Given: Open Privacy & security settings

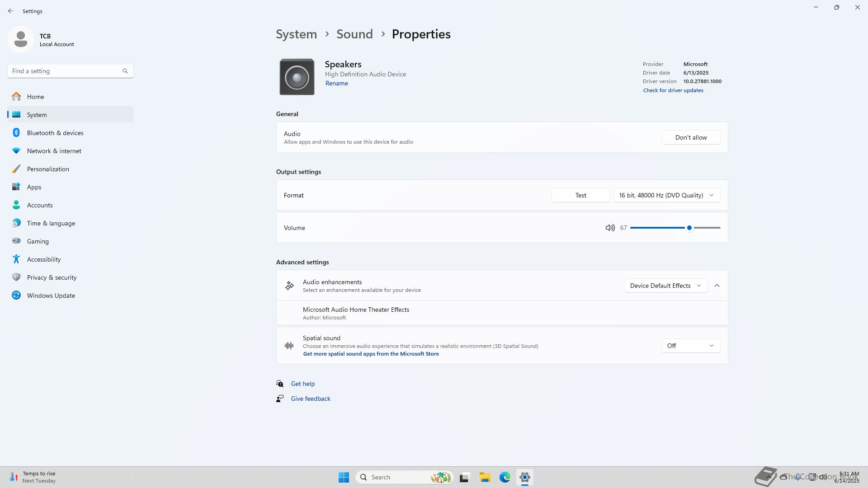Looking at the screenshot, I should (52, 277).
